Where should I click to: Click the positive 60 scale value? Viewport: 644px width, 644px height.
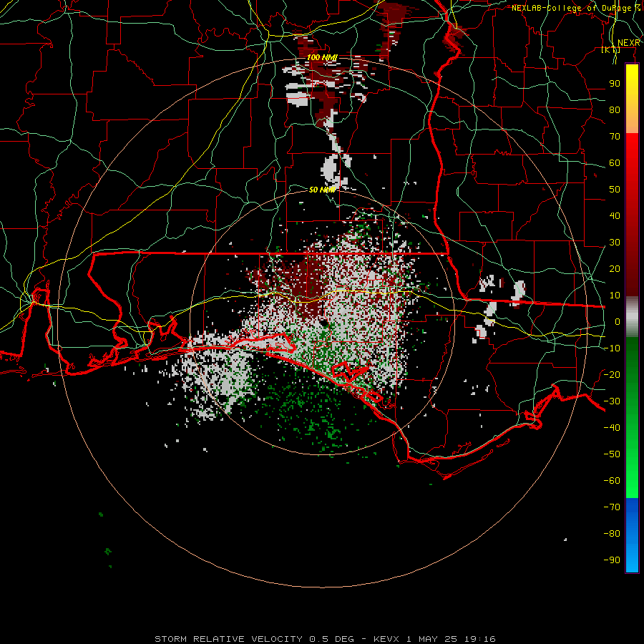(x=615, y=162)
